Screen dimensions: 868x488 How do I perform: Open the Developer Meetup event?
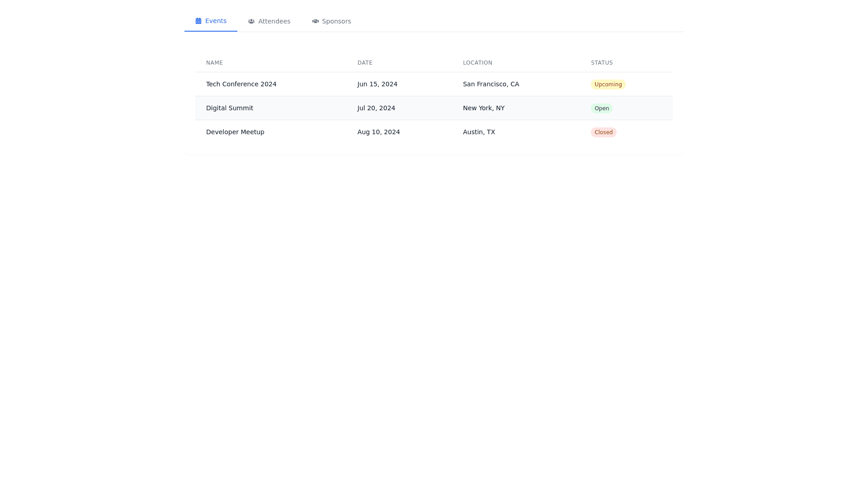pyautogui.click(x=235, y=132)
